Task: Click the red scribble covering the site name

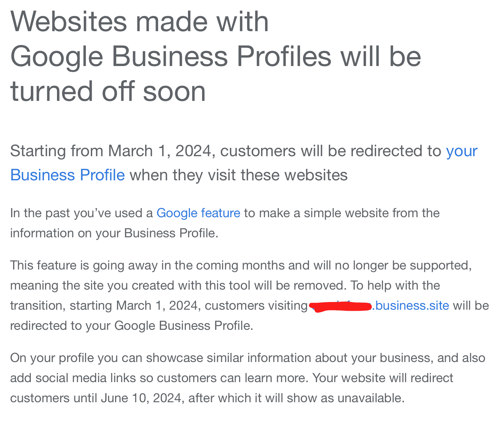Action: click(341, 306)
